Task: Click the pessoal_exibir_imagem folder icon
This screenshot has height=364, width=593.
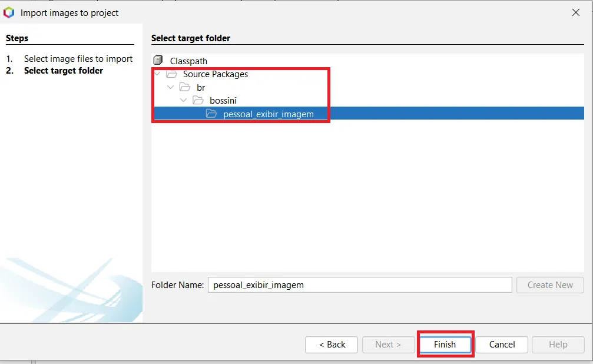Action: pyautogui.click(x=211, y=114)
